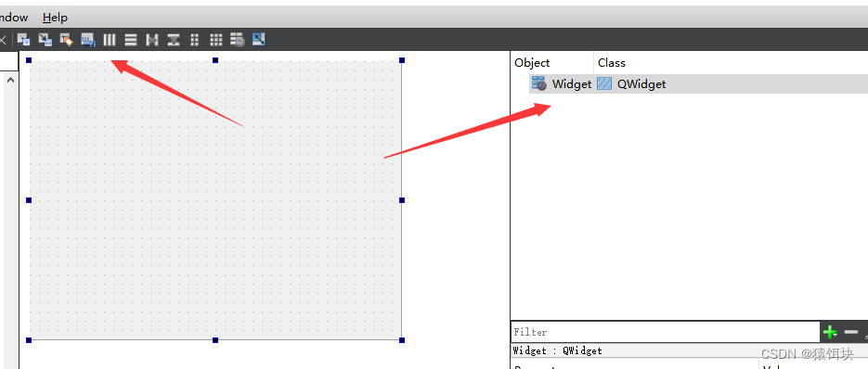Switch to Edit Signals/Slots mode
Viewport: 868px width, 369px height.
(45, 39)
